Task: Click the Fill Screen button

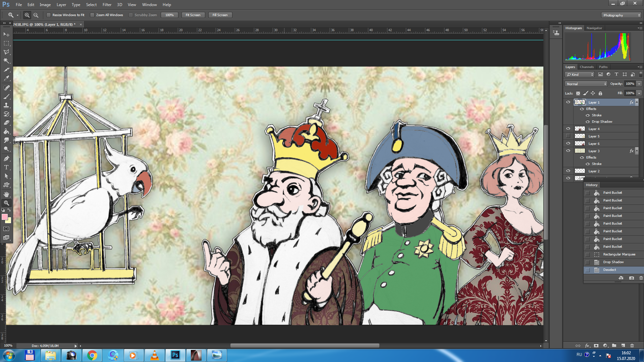Action: (x=220, y=15)
